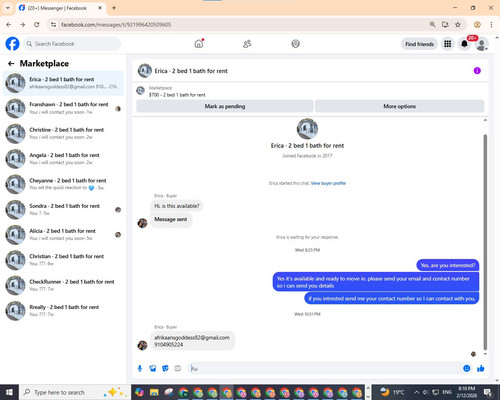Screen dimensions: 500x400
Task: Click the address bar URL
Action: pos(116,25)
